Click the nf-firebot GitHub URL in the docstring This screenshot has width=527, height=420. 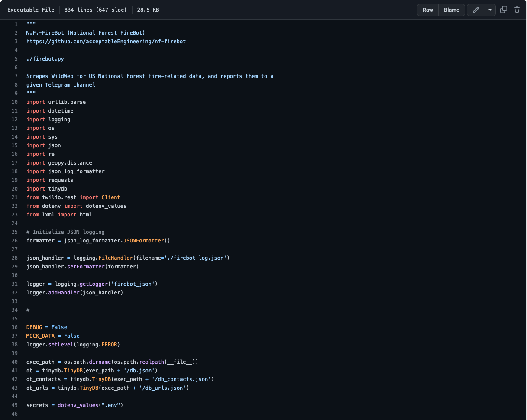pos(106,42)
